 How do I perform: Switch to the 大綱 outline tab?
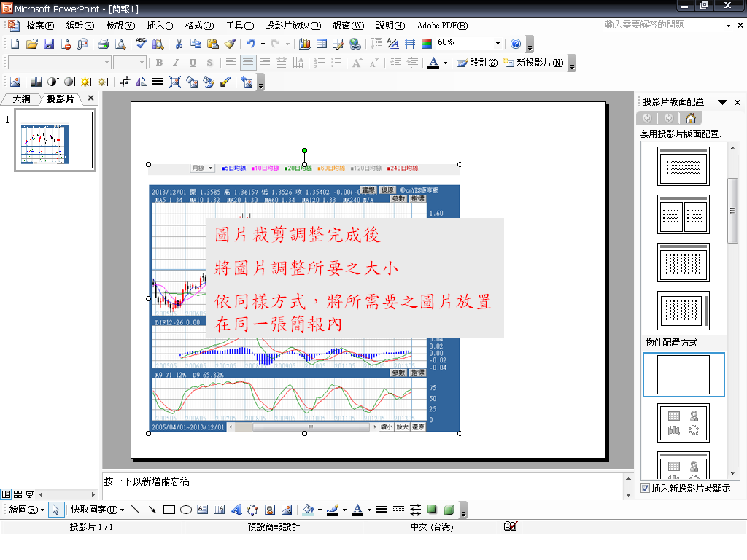21,98
